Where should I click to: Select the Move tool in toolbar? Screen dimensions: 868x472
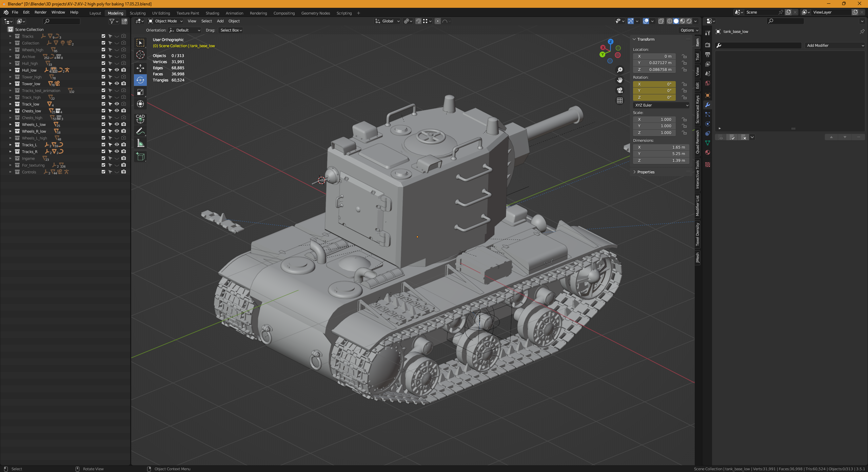tap(140, 68)
